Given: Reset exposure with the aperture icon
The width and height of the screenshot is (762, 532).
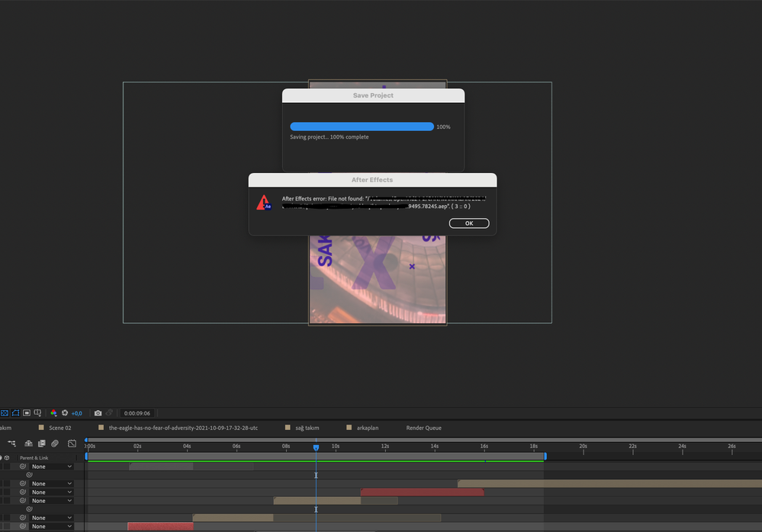Looking at the screenshot, I should click(x=65, y=413).
